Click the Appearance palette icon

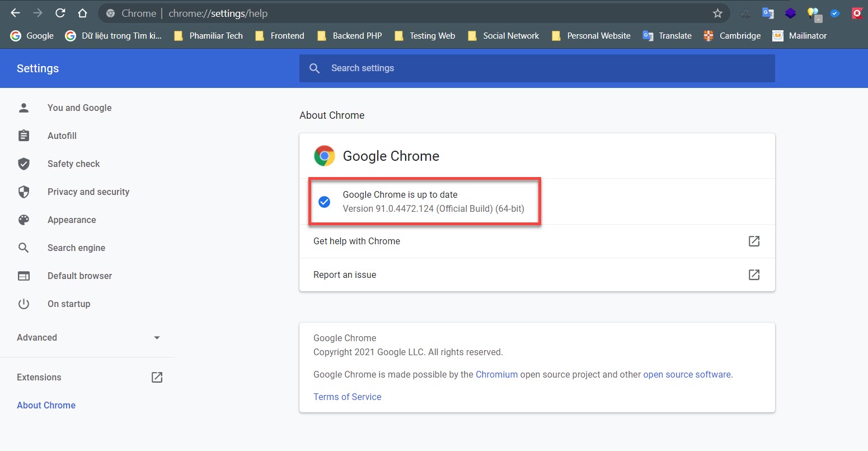[24, 220]
